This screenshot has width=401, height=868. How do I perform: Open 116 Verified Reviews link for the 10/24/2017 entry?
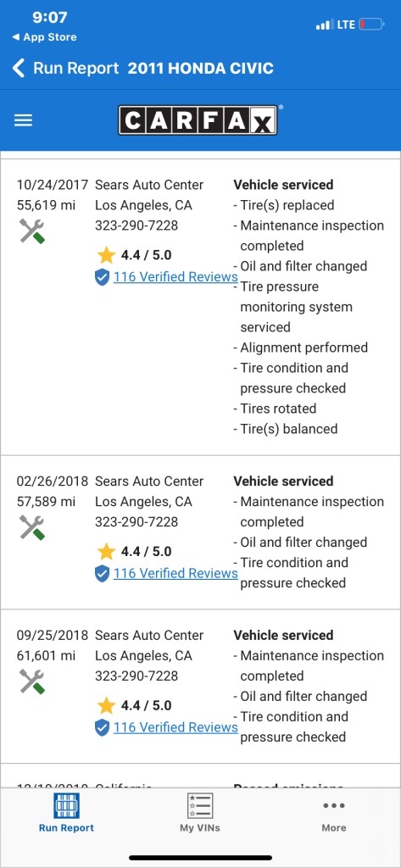175,277
